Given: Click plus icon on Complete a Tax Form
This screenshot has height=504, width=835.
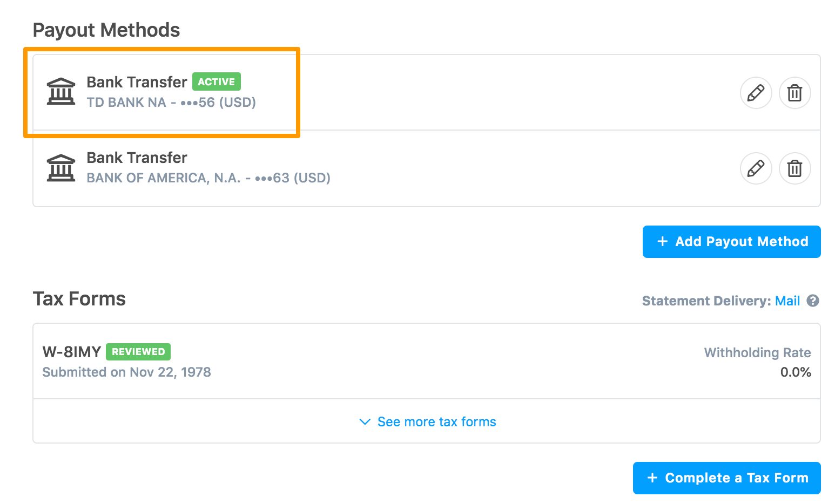Looking at the screenshot, I should coord(652,478).
